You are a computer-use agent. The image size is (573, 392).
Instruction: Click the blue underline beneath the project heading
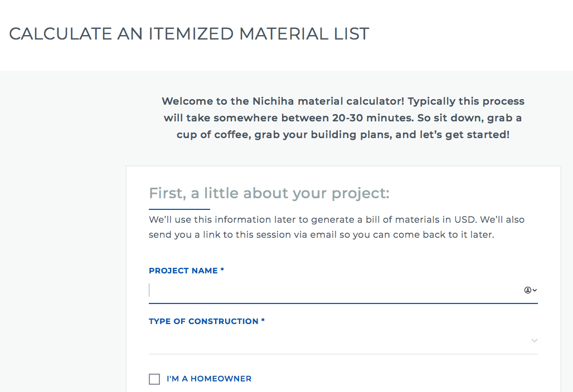[179, 209]
